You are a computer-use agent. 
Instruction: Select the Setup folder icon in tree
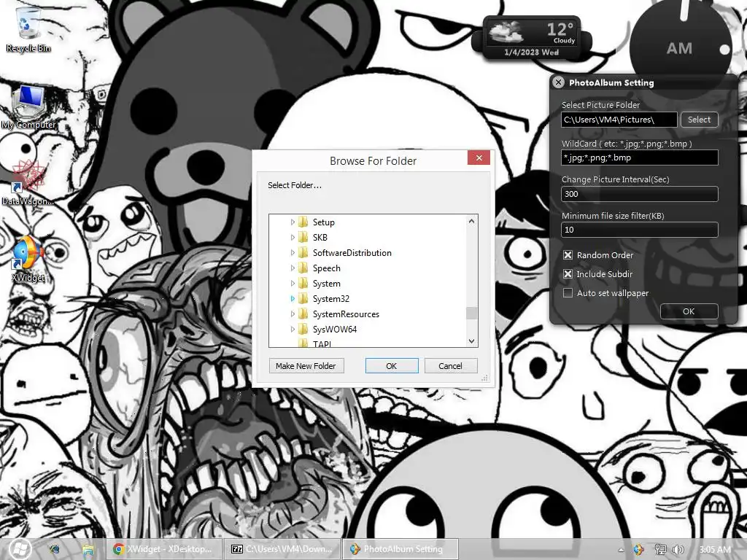(x=303, y=222)
